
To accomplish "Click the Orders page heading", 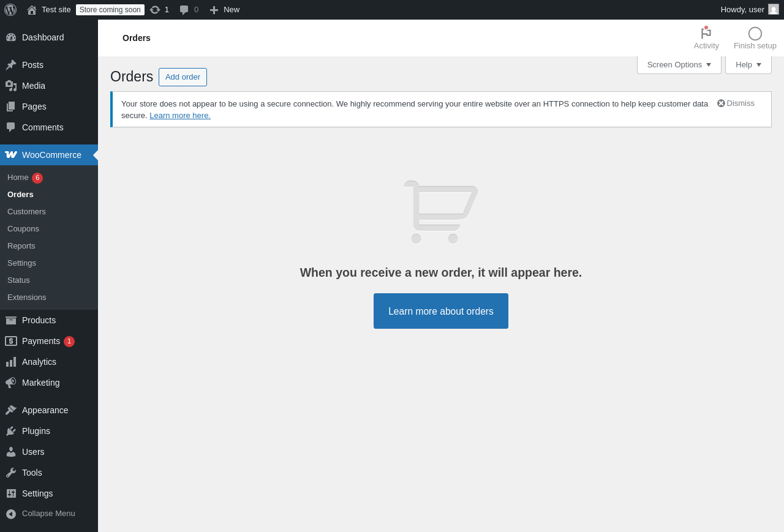I will [x=132, y=77].
